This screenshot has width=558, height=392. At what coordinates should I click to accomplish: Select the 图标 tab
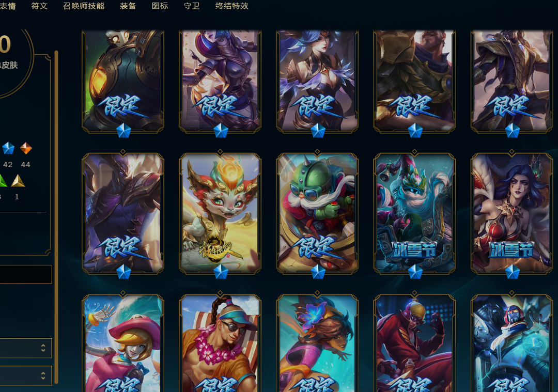[x=160, y=6]
